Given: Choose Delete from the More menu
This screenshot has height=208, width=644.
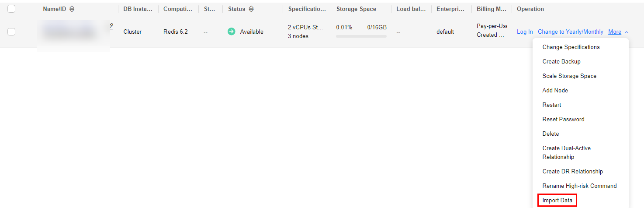Looking at the screenshot, I should [x=551, y=134].
